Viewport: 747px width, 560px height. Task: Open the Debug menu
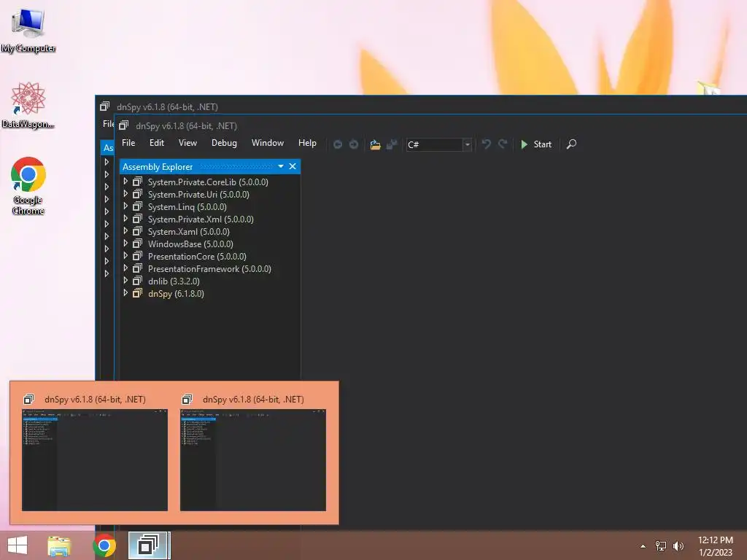[x=224, y=143]
